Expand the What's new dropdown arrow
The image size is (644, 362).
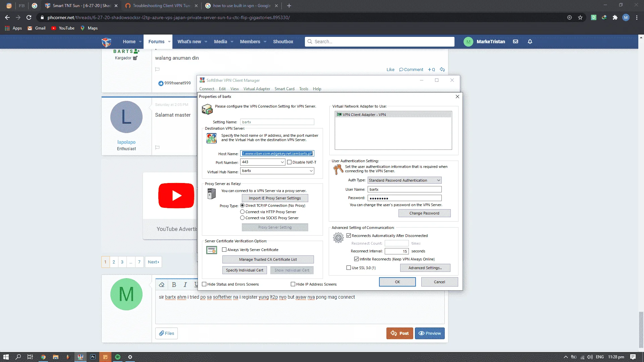[x=206, y=42]
